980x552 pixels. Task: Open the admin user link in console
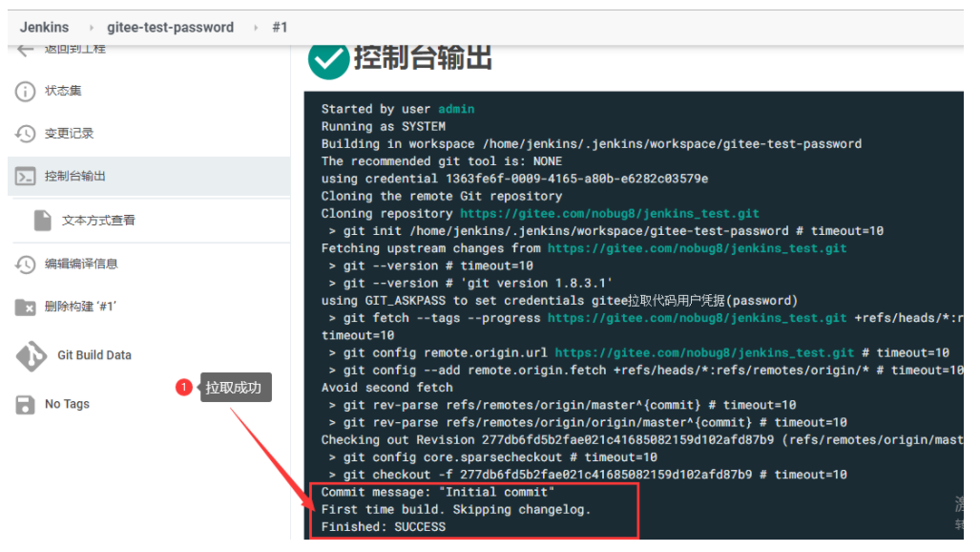(456, 109)
